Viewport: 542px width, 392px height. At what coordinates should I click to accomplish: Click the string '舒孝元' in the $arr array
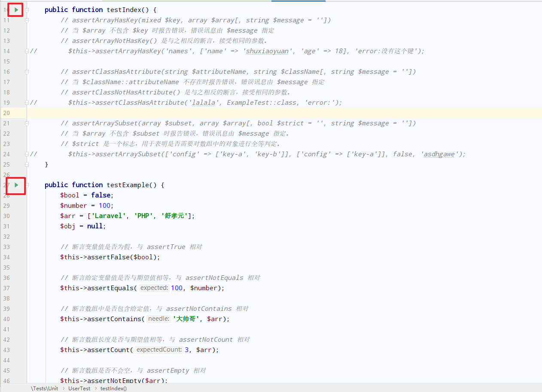(175, 216)
